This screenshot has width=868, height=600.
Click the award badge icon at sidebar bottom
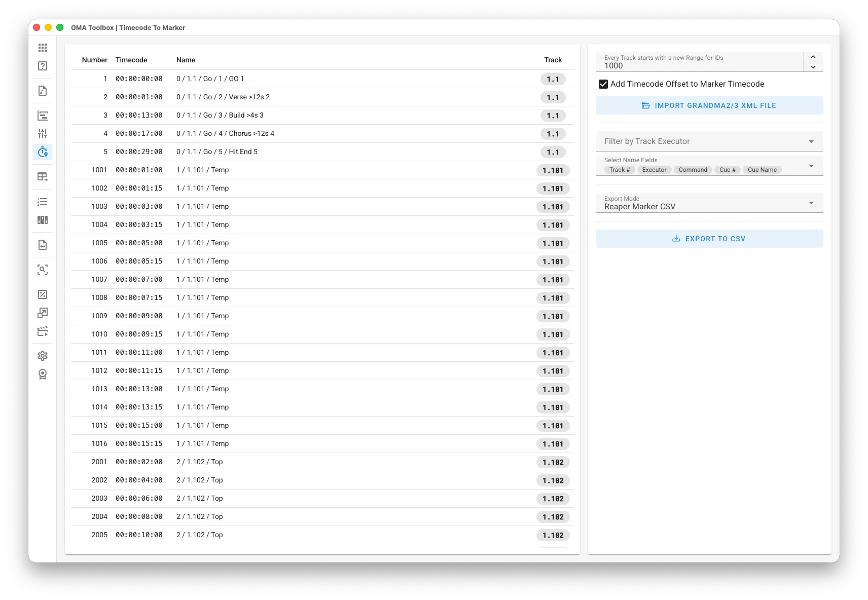click(x=43, y=374)
